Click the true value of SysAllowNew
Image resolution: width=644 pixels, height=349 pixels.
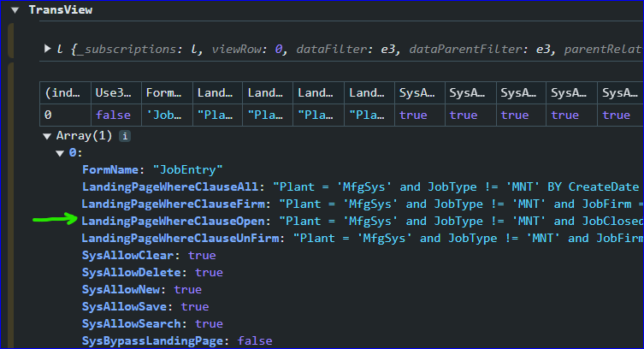tap(187, 290)
